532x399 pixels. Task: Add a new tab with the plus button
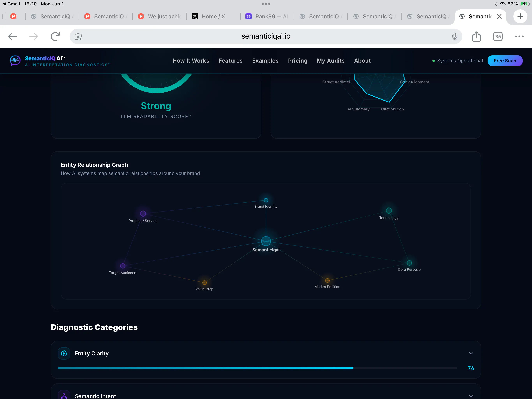click(520, 16)
